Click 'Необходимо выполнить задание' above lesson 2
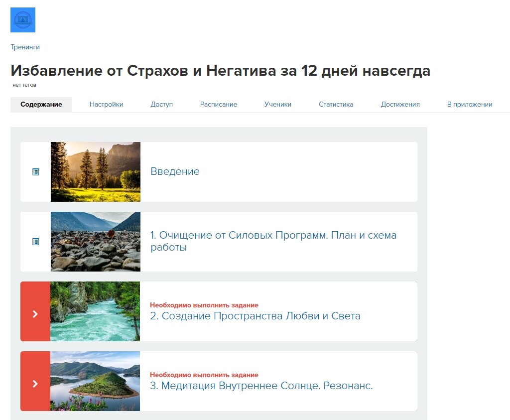The height and width of the screenshot is (420, 510). (x=204, y=305)
